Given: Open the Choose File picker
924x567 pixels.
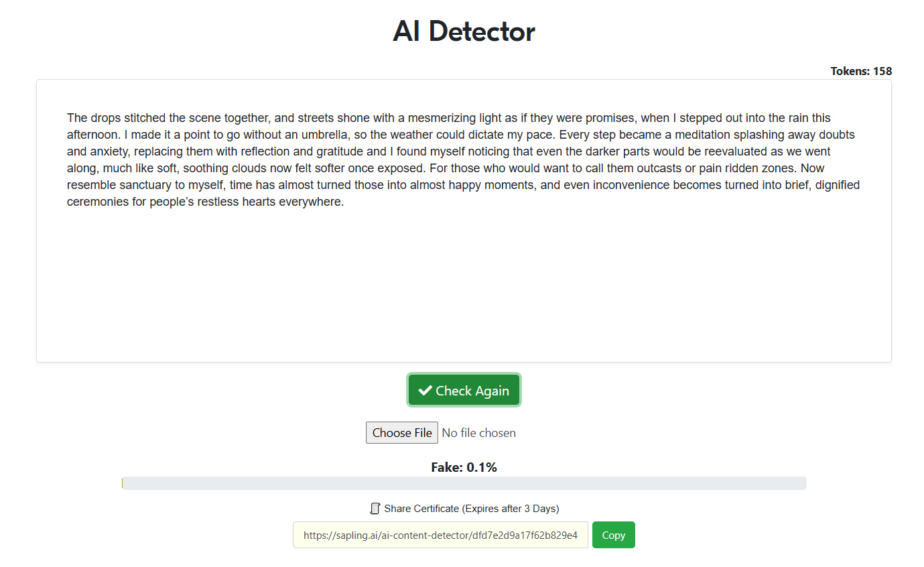Looking at the screenshot, I should [x=401, y=433].
